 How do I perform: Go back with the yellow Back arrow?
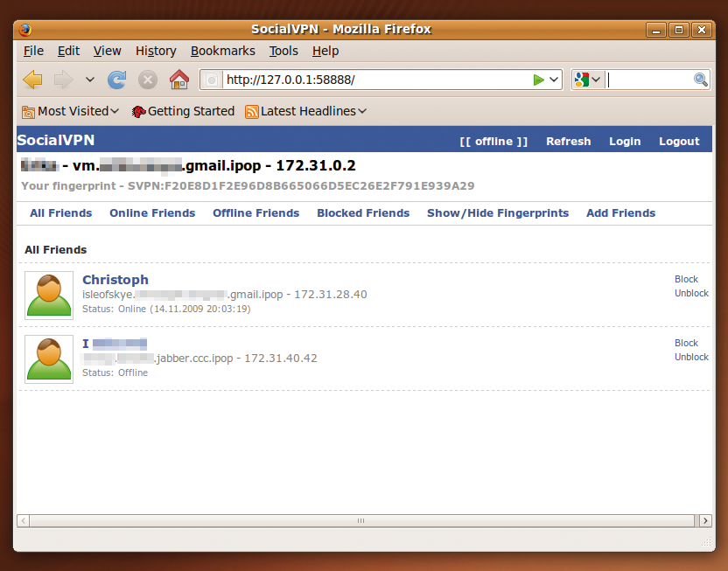click(32, 80)
